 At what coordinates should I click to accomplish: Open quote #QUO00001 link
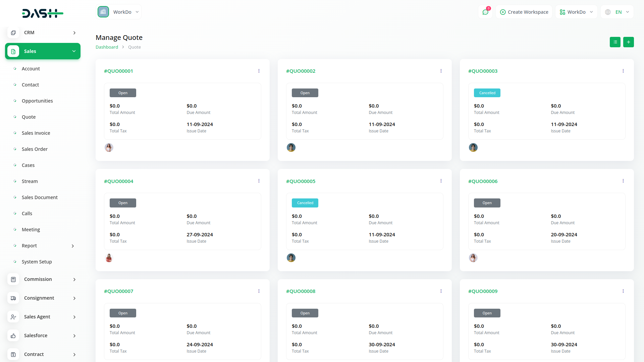click(118, 71)
